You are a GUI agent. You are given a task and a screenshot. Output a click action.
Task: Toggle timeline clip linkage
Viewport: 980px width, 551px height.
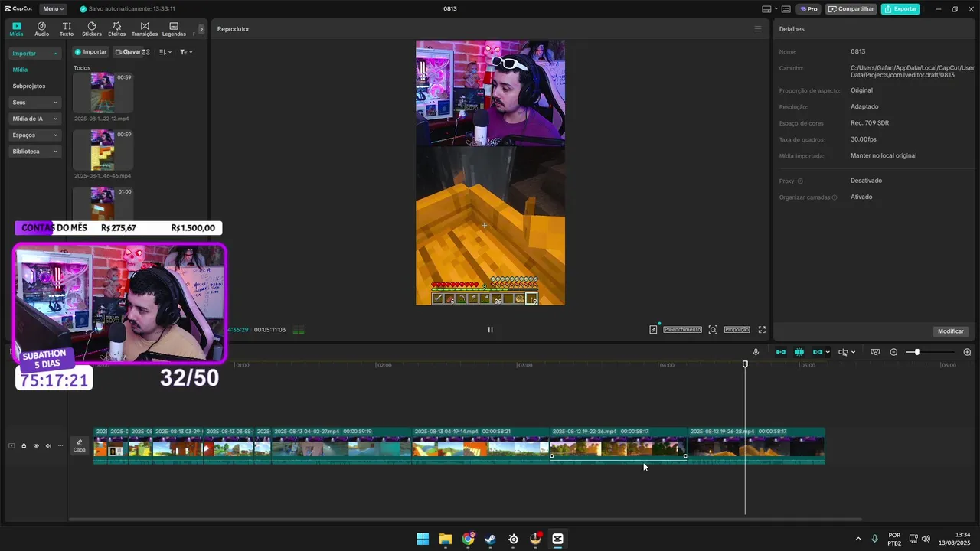tap(818, 352)
